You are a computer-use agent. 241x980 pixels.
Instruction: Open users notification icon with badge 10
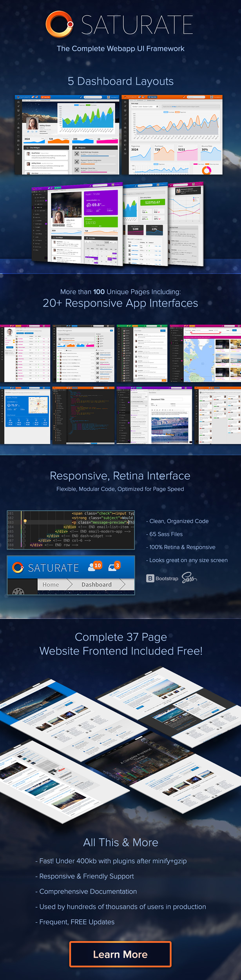(95, 566)
